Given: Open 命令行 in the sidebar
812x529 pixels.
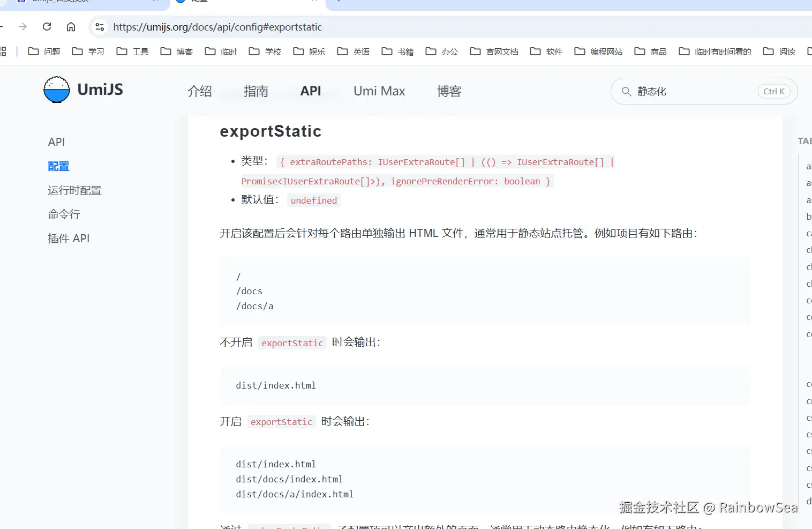Looking at the screenshot, I should 64,214.
